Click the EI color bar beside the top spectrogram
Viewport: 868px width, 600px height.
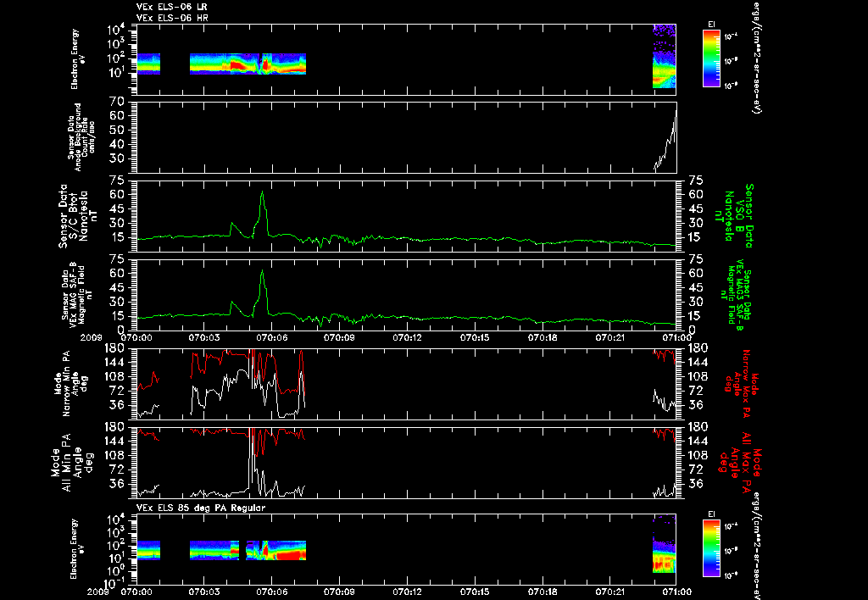(711, 58)
